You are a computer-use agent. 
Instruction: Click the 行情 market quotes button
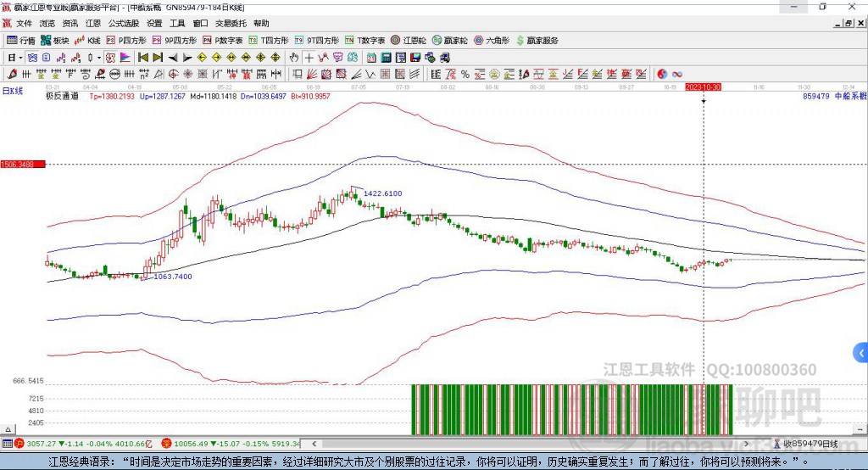point(21,40)
